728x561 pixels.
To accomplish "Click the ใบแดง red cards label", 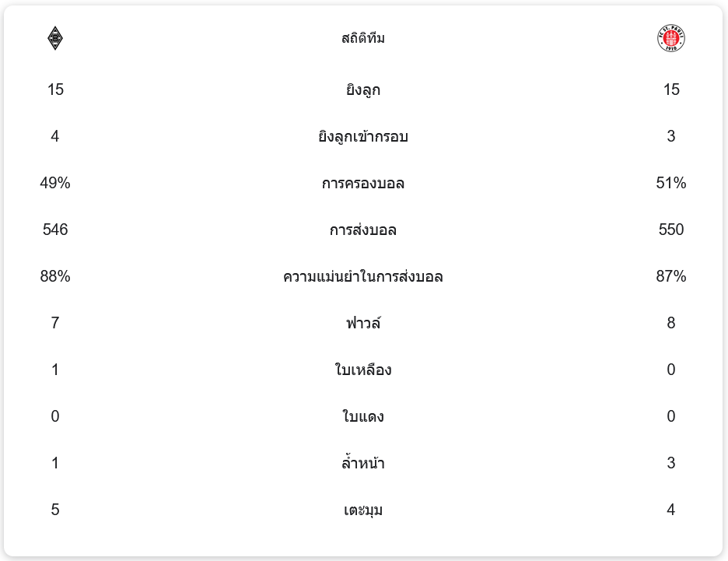I will [x=363, y=416].
